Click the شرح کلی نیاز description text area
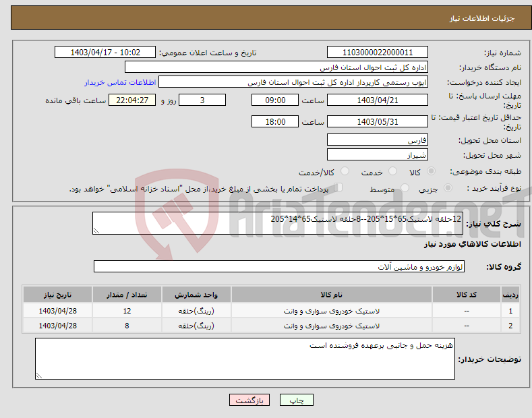The width and height of the screenshot is (532, 418). click(278, 223)
